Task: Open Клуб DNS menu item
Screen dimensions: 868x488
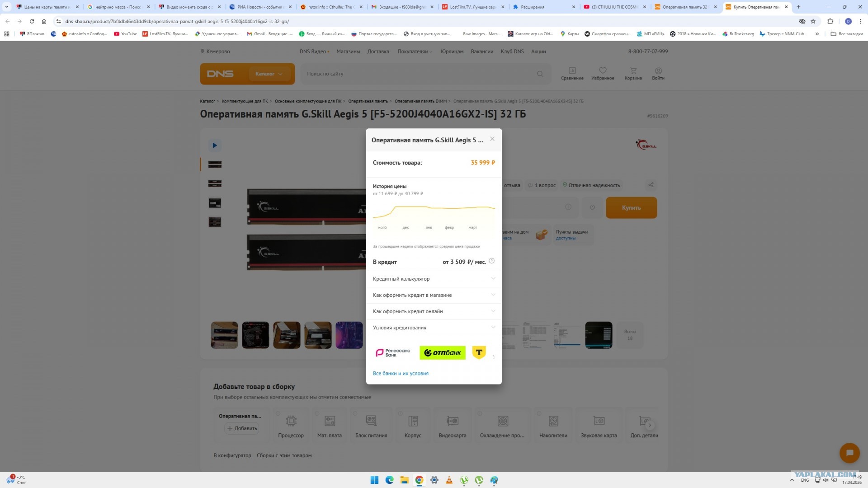Action: (x=512, y=52)
